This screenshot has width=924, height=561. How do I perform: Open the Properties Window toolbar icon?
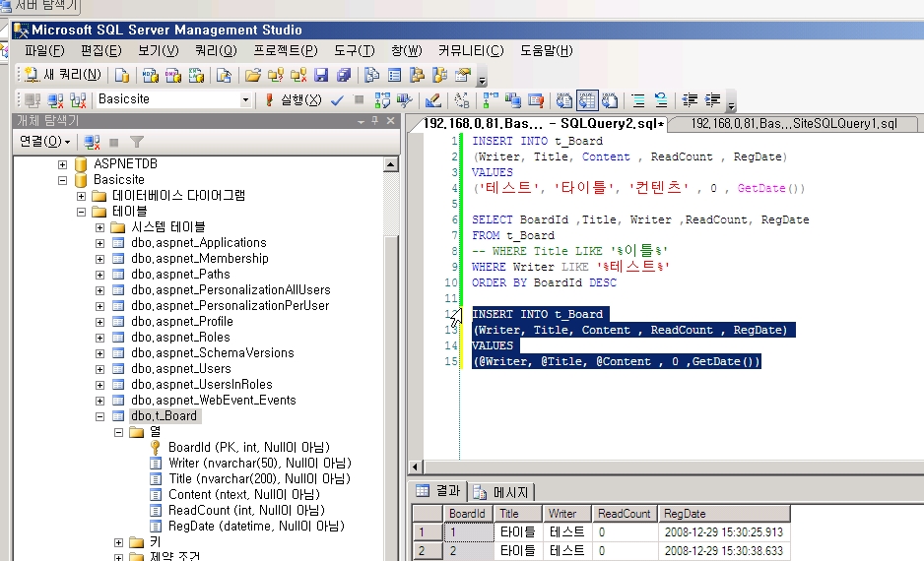pyautogui.click(x=463, y=75)
